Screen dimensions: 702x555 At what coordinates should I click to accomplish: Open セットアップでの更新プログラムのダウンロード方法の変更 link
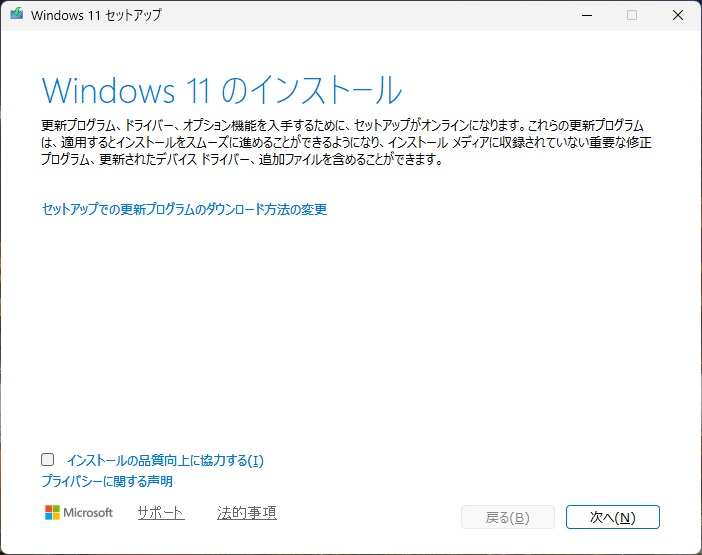coord(184,210)
